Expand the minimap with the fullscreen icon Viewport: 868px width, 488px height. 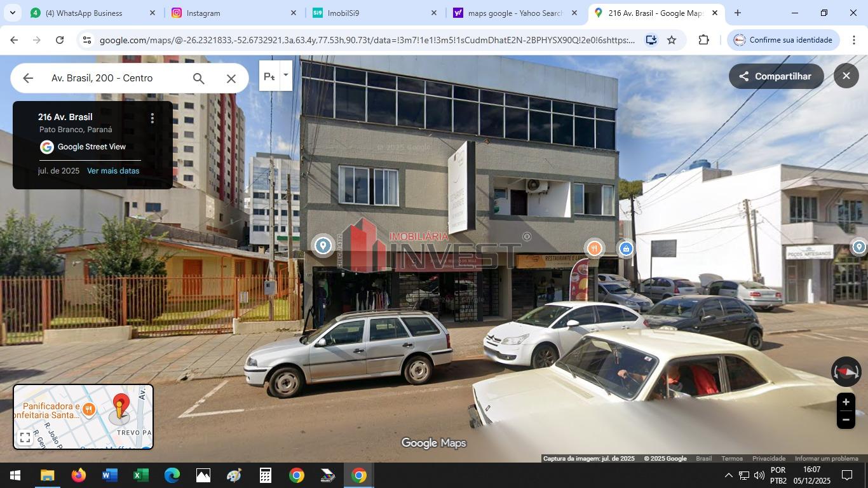tap(25, 438)
